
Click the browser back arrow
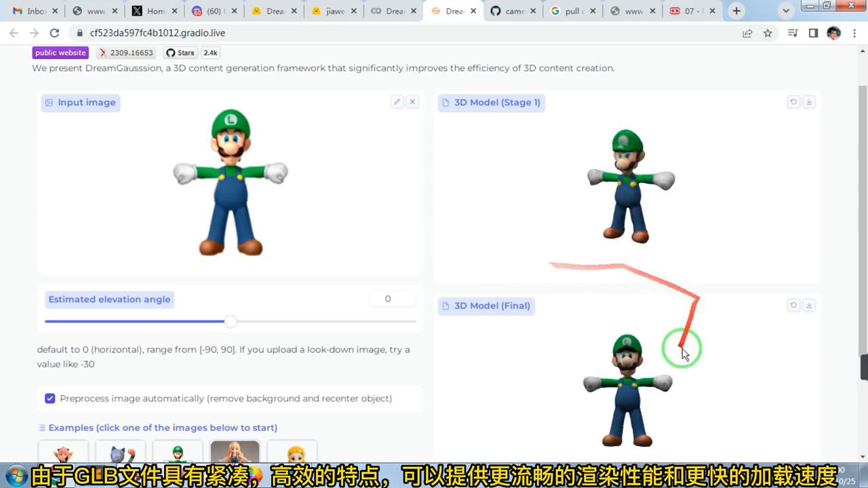(x=14, y=33)
